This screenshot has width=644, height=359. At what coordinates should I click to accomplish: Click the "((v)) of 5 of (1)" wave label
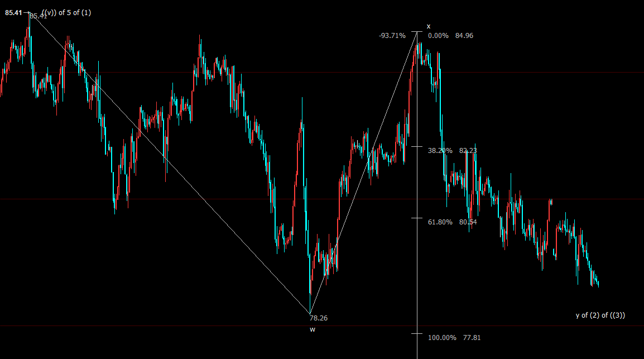[66, 12]
